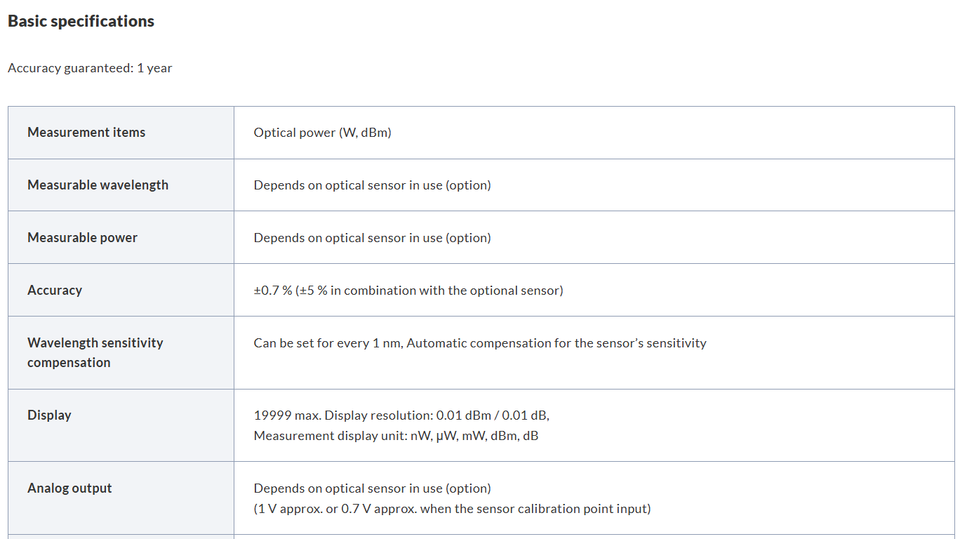Click the word compensation in the header cell
Image resolution: width=960 pixels, height=539 pixels.
click(x=69, y=363)
